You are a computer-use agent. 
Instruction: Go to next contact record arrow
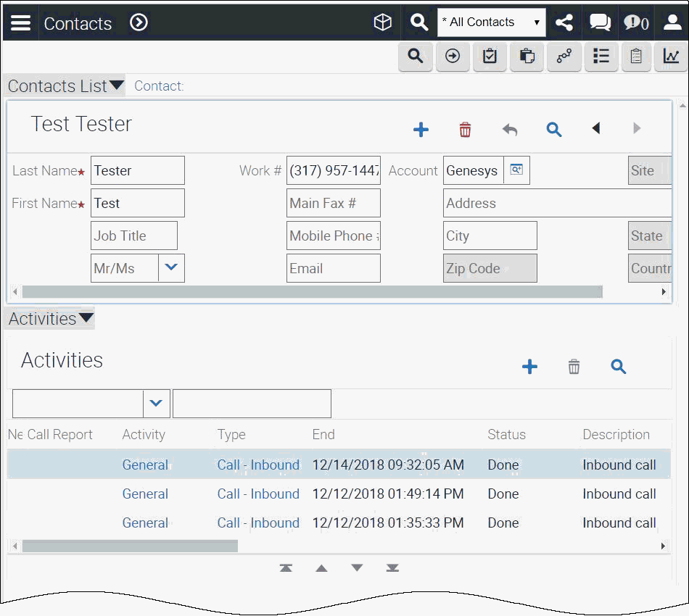coord(637,128)
